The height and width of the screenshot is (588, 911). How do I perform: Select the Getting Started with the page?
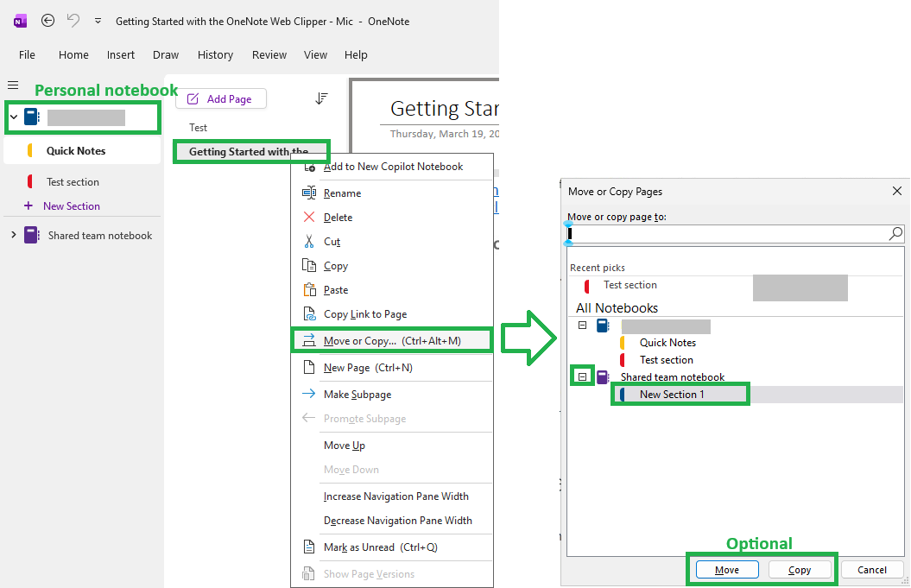click(x=251, y=152)
